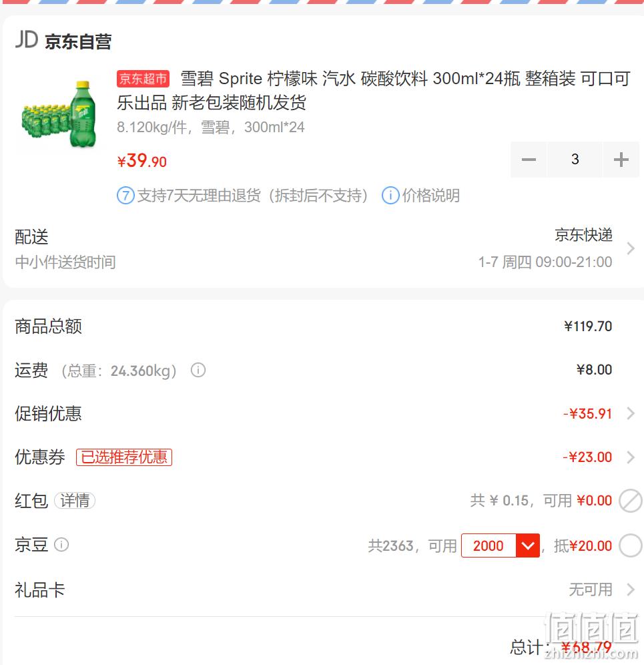Open the 雪碧 Sprite product title link
644x665 pixels.
pos(374,90)
